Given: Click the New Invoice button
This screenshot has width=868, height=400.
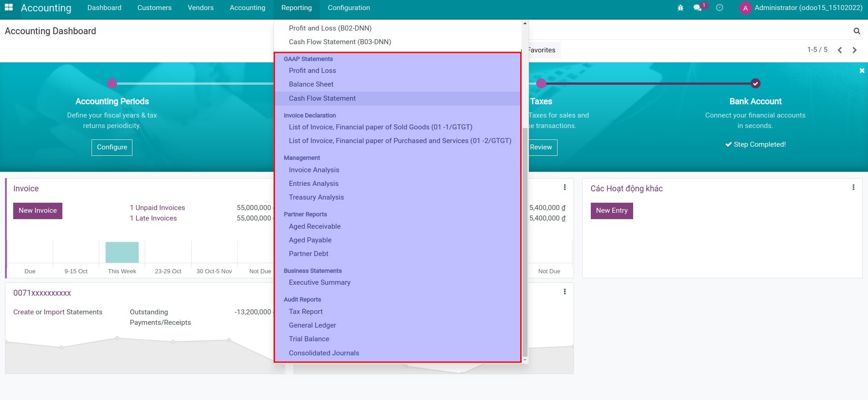Looking at the screenshot, I should [38, 210].
